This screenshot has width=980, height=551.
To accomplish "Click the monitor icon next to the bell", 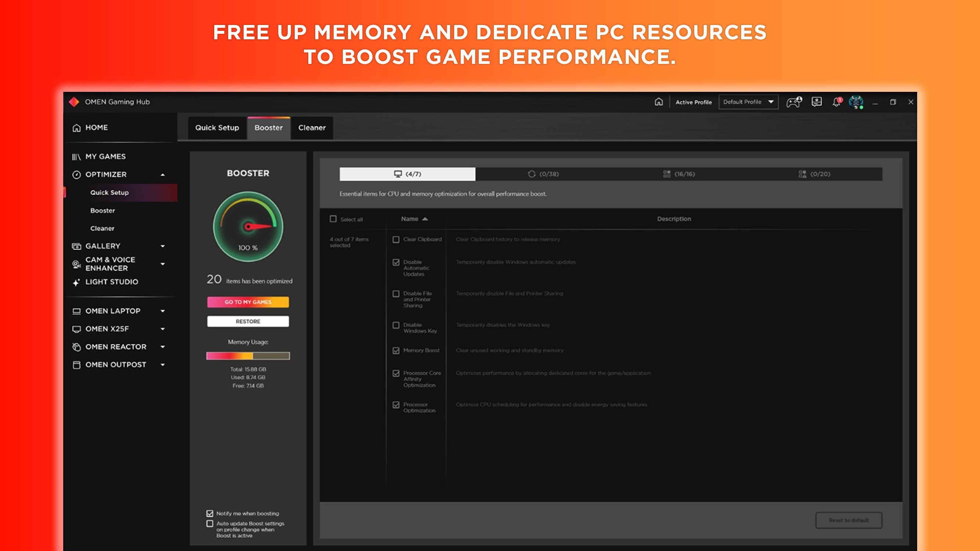I will pos(816,102).
